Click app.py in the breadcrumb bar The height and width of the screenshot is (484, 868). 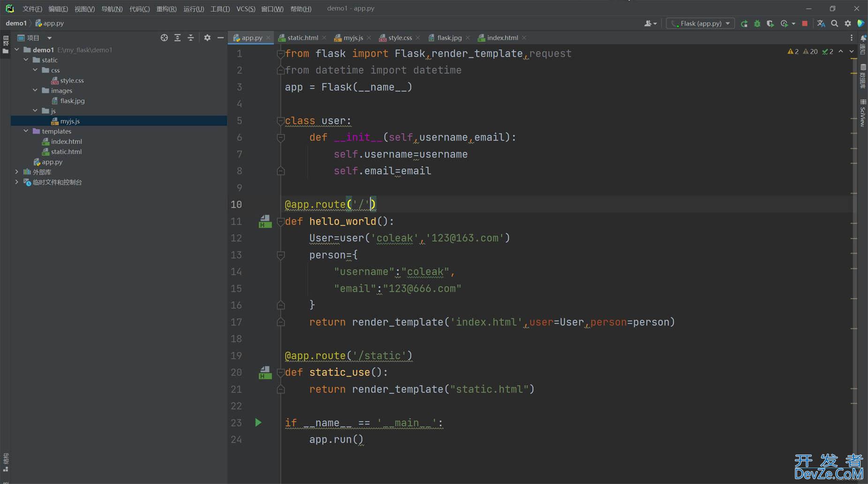(x=50, y=23)
